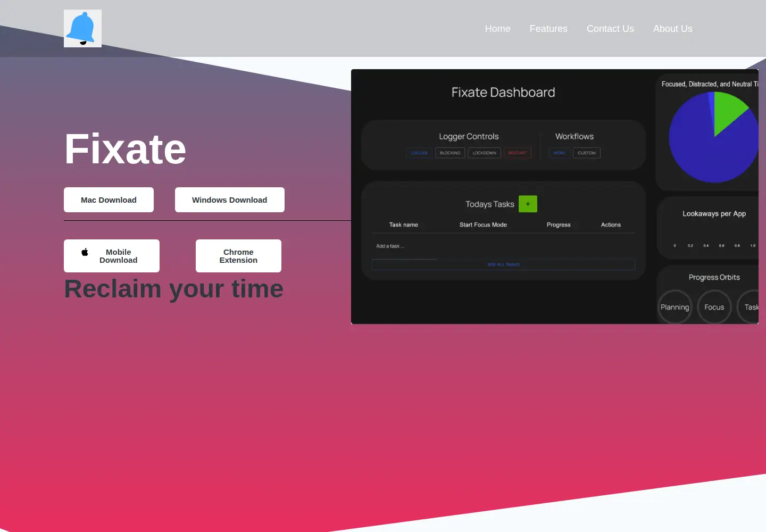Viewport: 766px width, 532px height.
Task: Click the Planning progress orbit circle
Action: coord(675,307)
